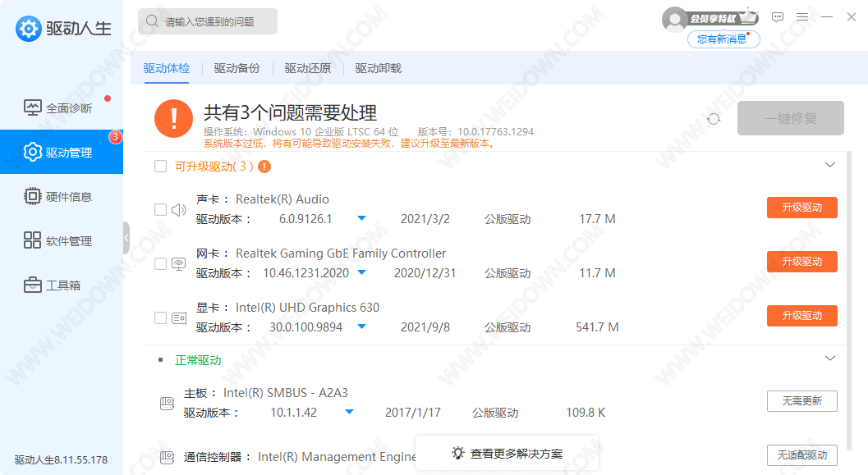Click the version text 驱动人生8.11.55.178
This screenshot has width=868, height=475.
pyautogui.click(x=61, y=459)
